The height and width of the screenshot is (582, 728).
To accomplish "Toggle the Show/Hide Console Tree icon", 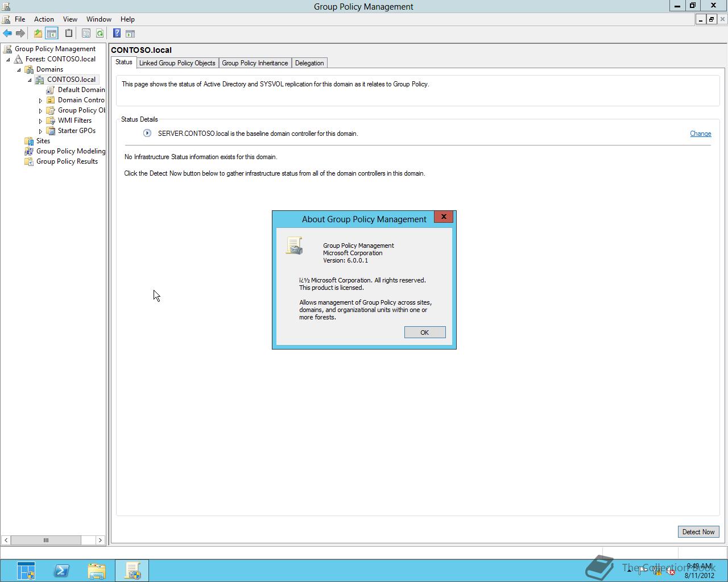I will (x=51, y=34).
